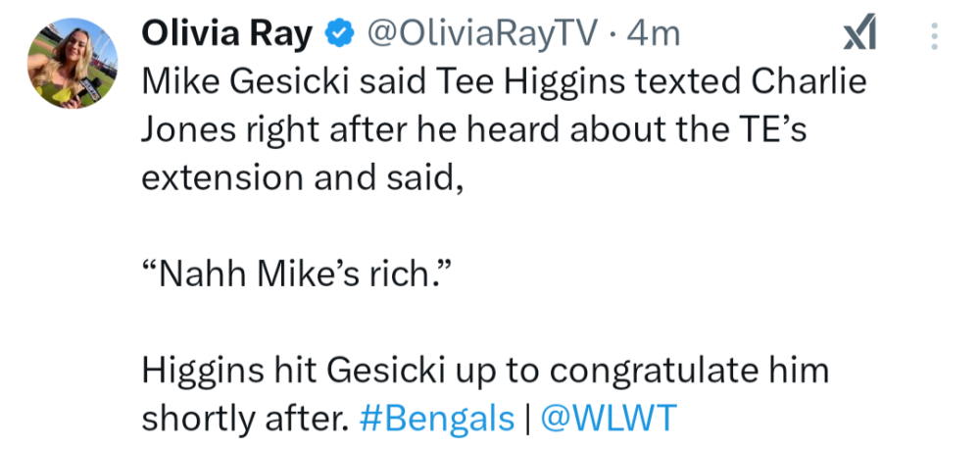Click the blue verified checkmark badge
Screen dimensions: 980x449
[339, 35]
